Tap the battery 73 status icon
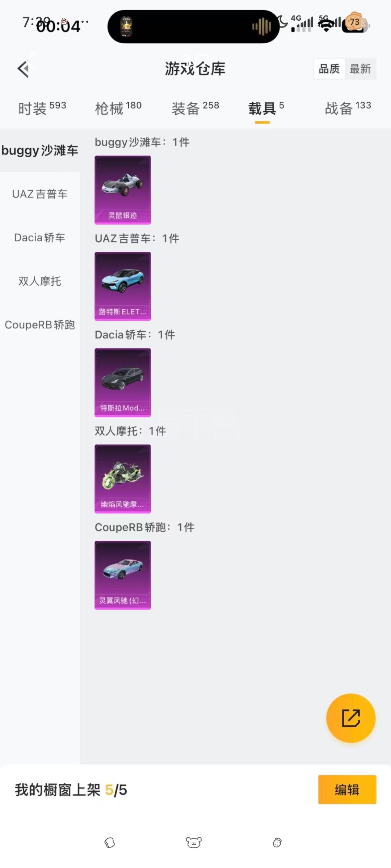Viewport: 391px width, 868px height. 355,24
